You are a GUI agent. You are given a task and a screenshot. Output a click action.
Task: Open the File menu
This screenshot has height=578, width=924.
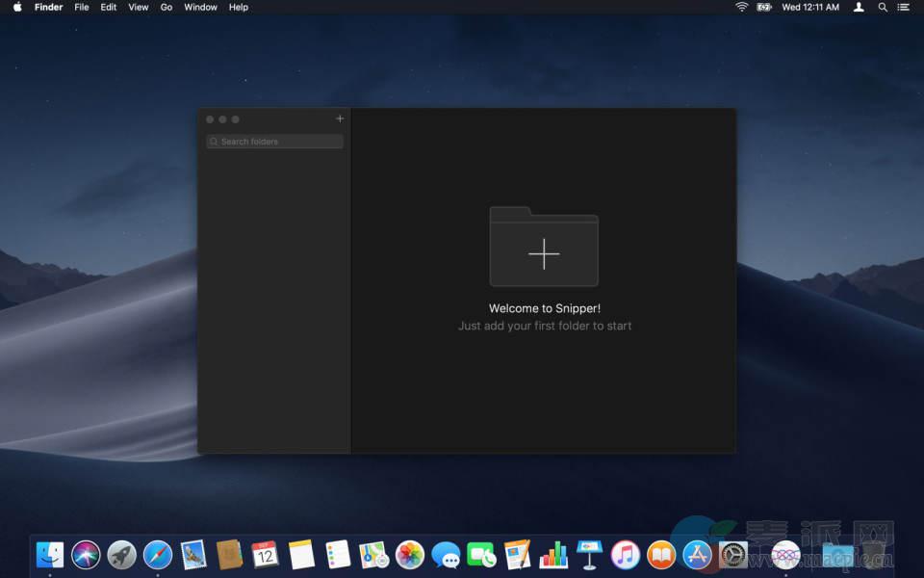[x=82, y=7]
